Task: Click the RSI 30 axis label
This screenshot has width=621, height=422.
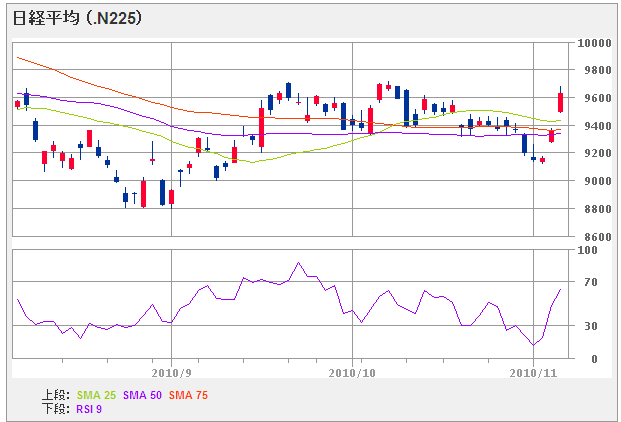Action: tap(591, 326)
